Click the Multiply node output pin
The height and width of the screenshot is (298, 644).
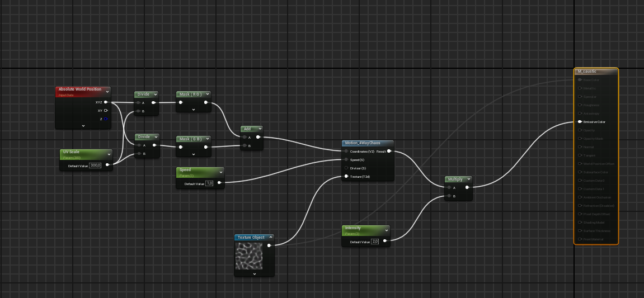coord(467,188)
